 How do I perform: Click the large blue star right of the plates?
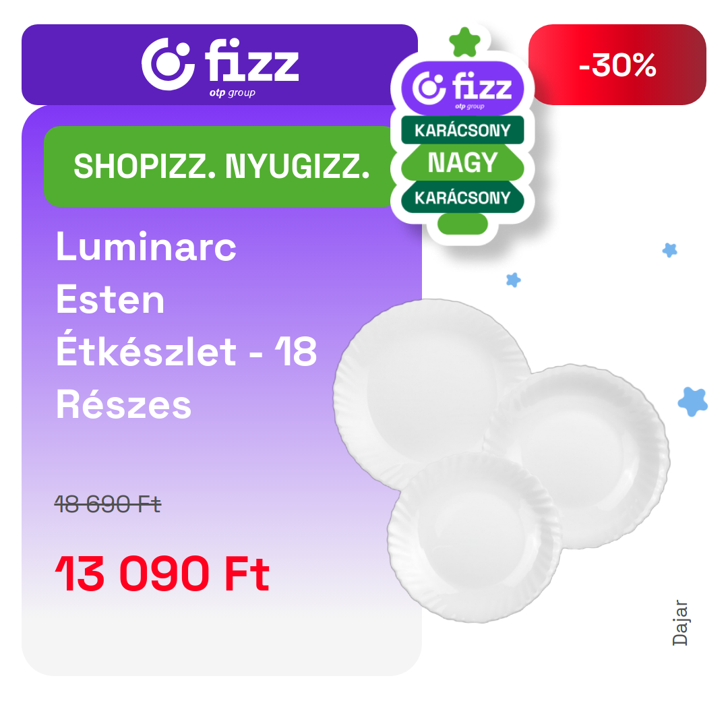pos(693,402)
